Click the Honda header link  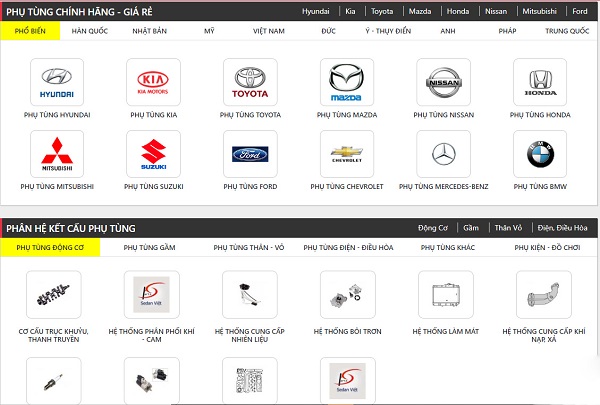click(458, 11)
